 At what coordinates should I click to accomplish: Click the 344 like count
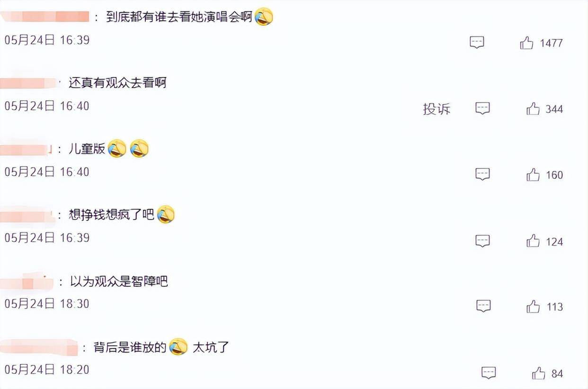point(554,109)
